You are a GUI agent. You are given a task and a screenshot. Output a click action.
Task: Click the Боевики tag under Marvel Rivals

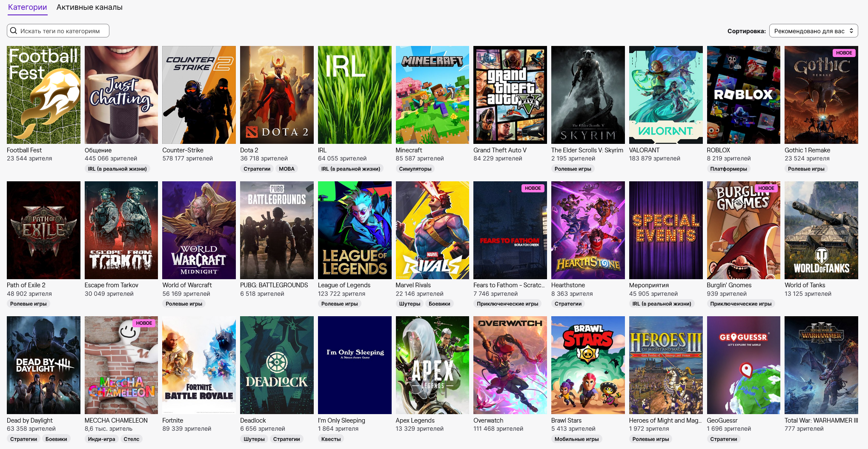[x=439, y=304]
